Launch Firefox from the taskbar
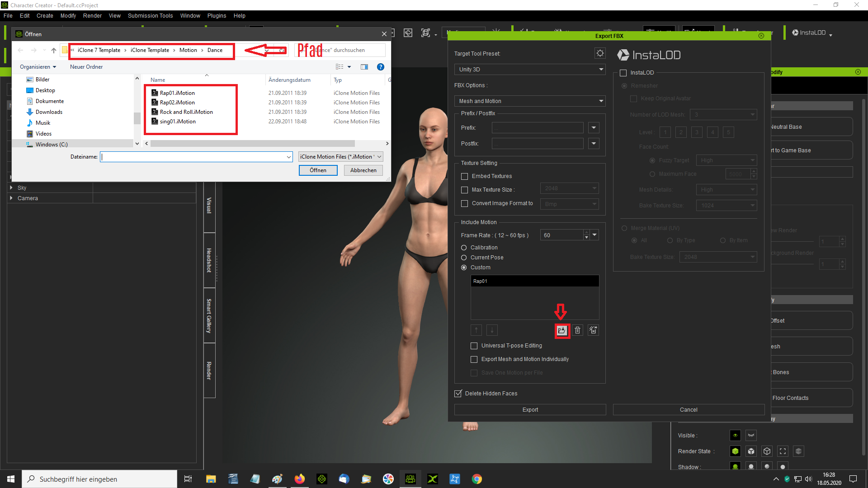 click(x=300, y=479)
